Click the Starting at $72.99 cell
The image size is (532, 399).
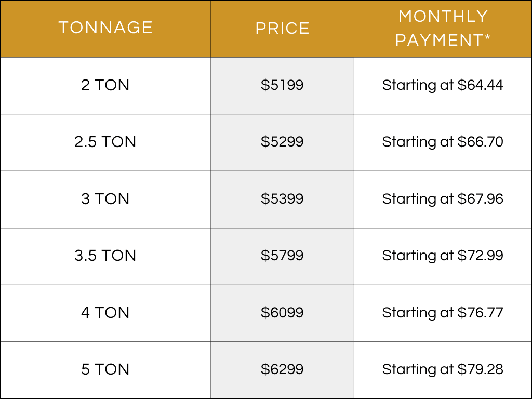pyautogui.click(x=443, y=256)
